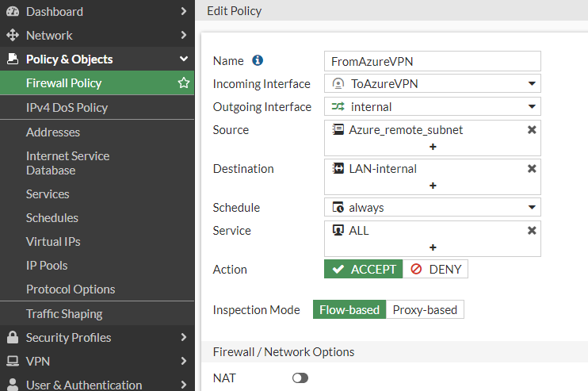
Task: Add another Source entry with plus
Action: pos(433,147)
